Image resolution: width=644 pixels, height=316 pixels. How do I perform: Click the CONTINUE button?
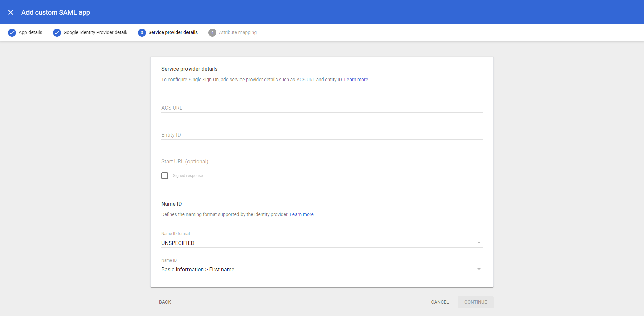(x=475, y=302)
